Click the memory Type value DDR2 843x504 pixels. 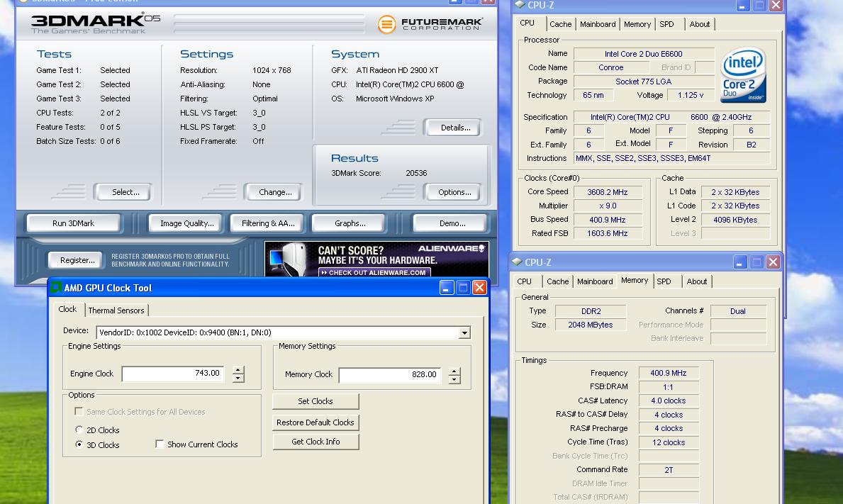[591, 311]
